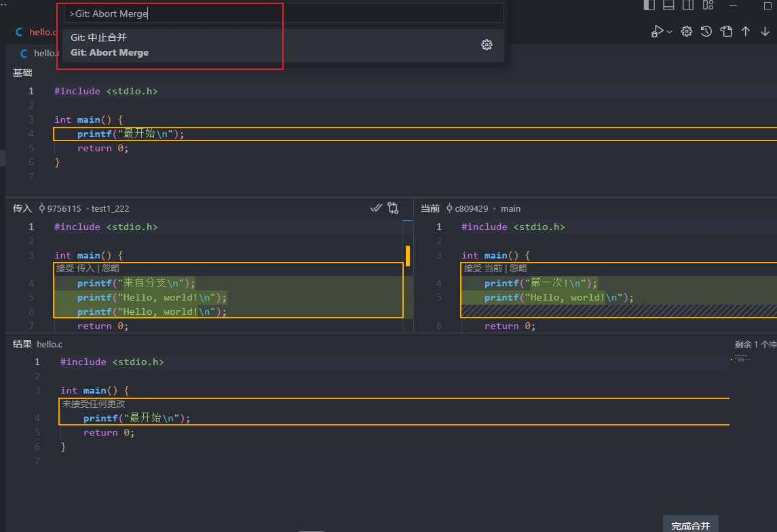Click closing brace line 6 in result pane
The height and width of the screenshot is (532, 777).
click(63, 447)
